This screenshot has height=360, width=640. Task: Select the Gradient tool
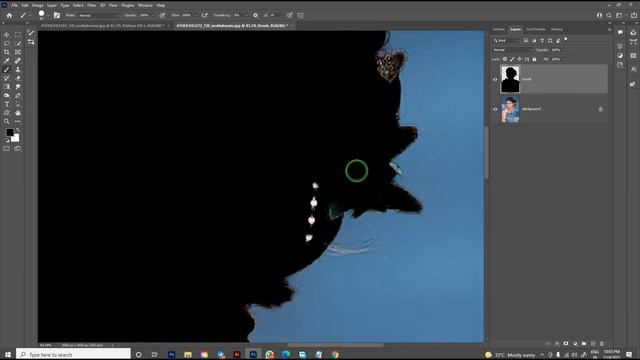[7, 87]
